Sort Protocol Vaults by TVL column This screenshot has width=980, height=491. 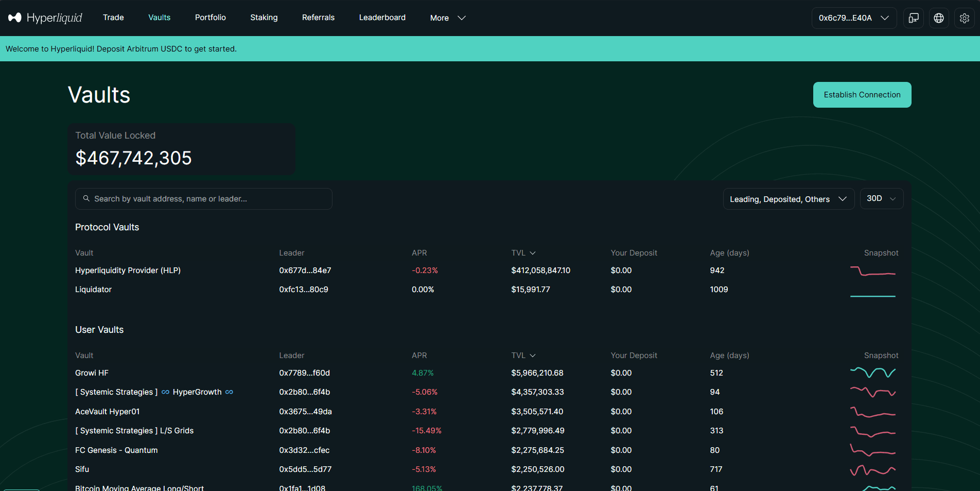pos(523,253)
